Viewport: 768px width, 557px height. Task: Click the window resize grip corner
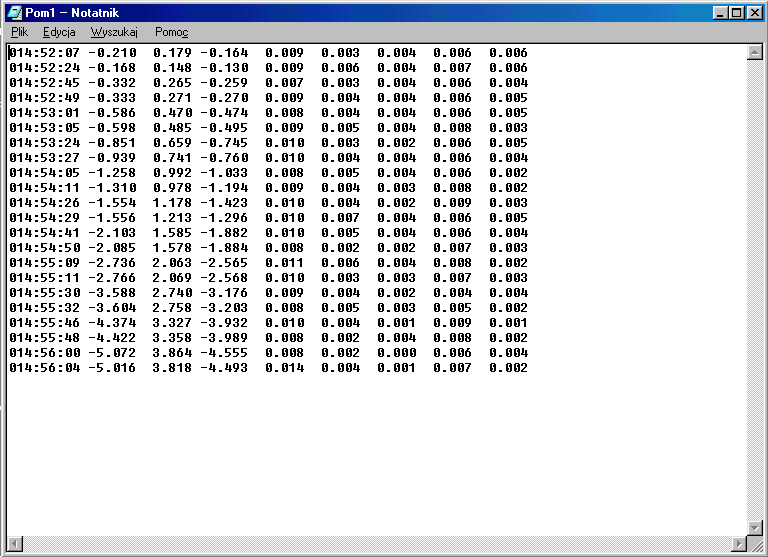pos(756,545)
